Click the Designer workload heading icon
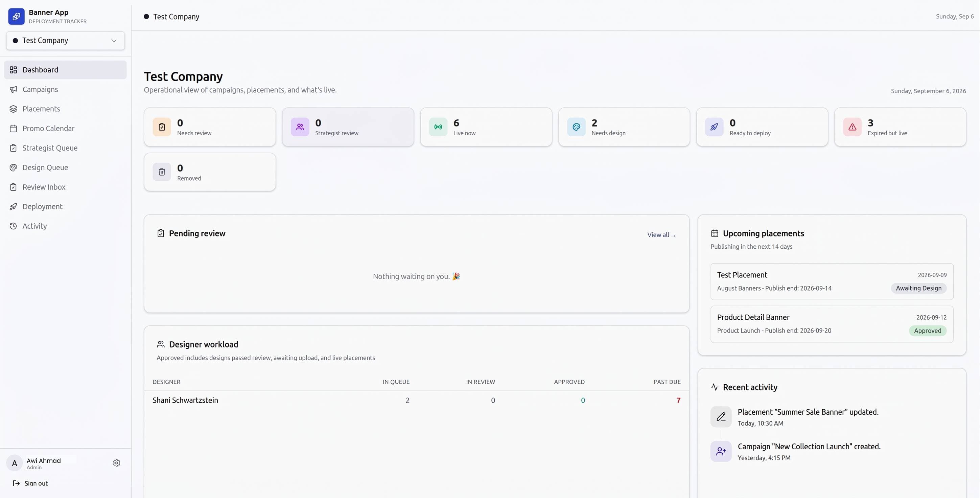Viewport: 980px width, 498px height. [161, 344]
